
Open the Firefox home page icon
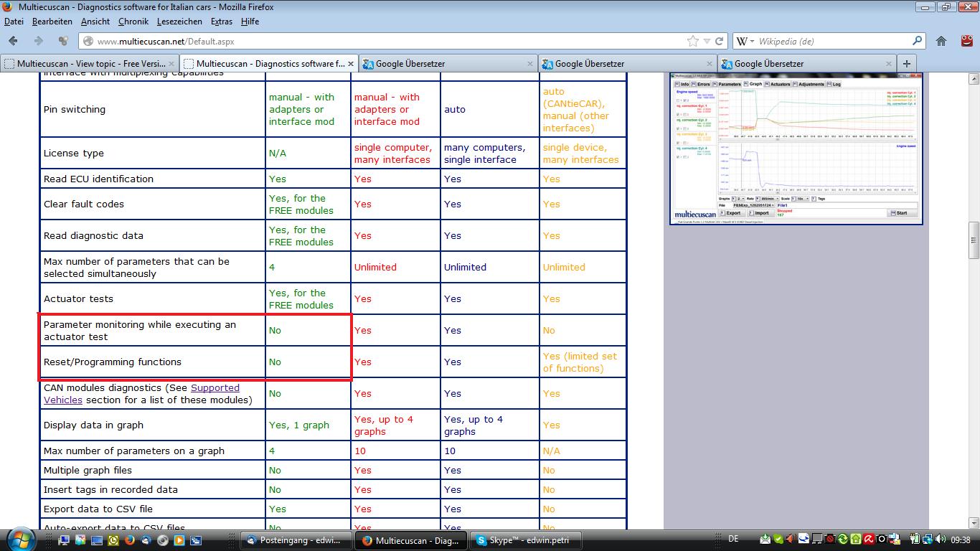(941, 41)
